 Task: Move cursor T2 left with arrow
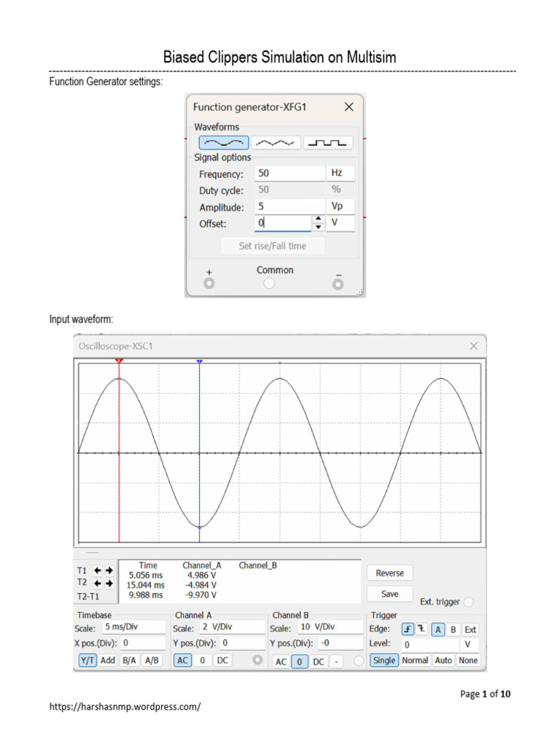tap(98, 583)
